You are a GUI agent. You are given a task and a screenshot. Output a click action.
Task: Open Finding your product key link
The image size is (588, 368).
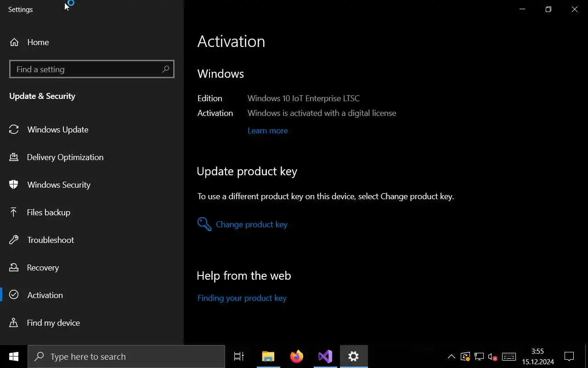coord(242,298)
